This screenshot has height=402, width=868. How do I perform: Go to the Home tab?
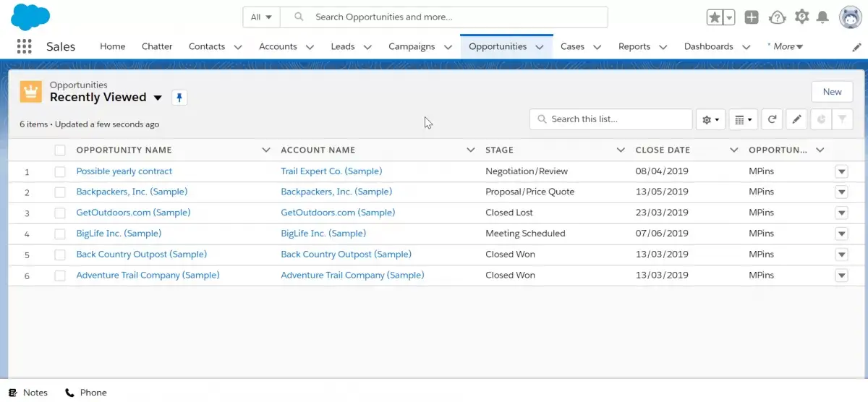[x=113, y=46]
